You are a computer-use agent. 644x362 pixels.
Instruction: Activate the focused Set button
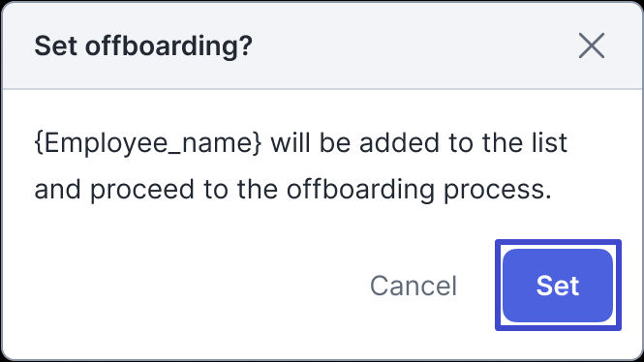pyautogui.click(x=558, y=286)
